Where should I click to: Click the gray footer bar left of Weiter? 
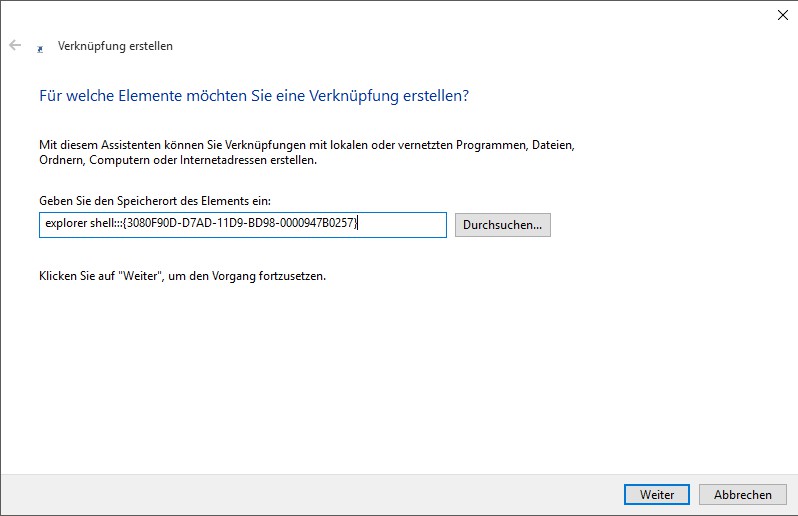[x=300, y=494]
